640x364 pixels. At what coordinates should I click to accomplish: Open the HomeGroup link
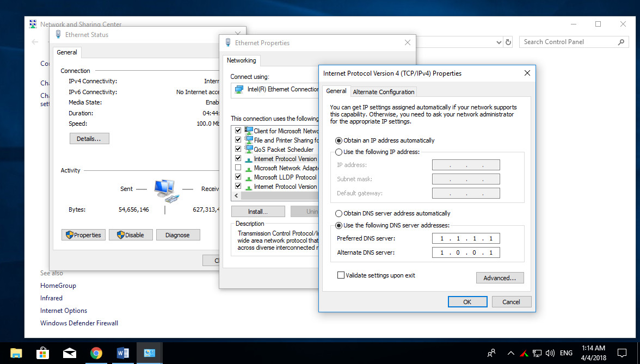point(58,286)
